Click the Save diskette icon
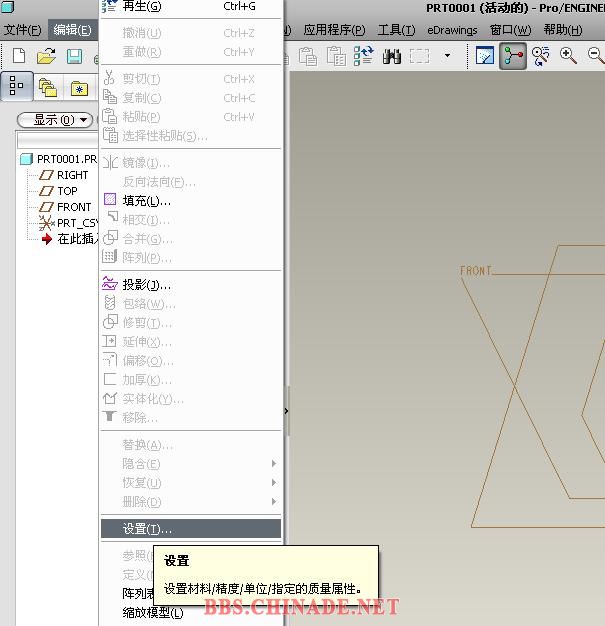Viewport: 605px width, 626px height. click(x=74, y=56)
